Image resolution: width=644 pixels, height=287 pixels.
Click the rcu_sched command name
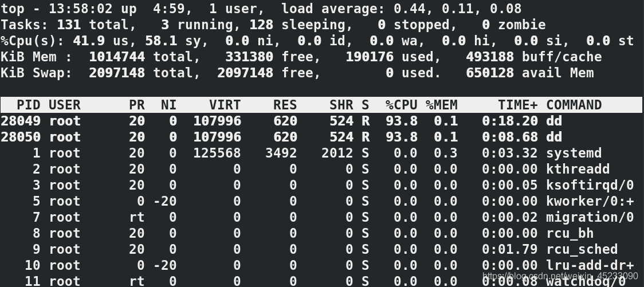pos(582,249)
